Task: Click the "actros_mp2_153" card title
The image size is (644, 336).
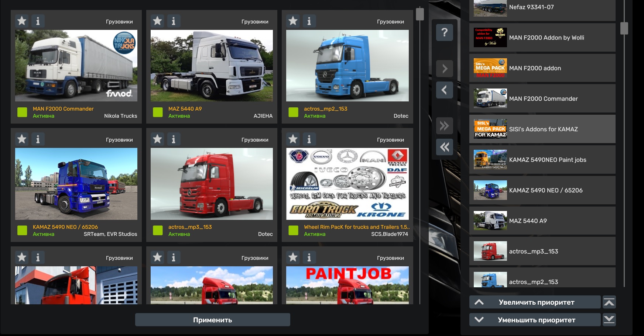Action: [326, 109]
